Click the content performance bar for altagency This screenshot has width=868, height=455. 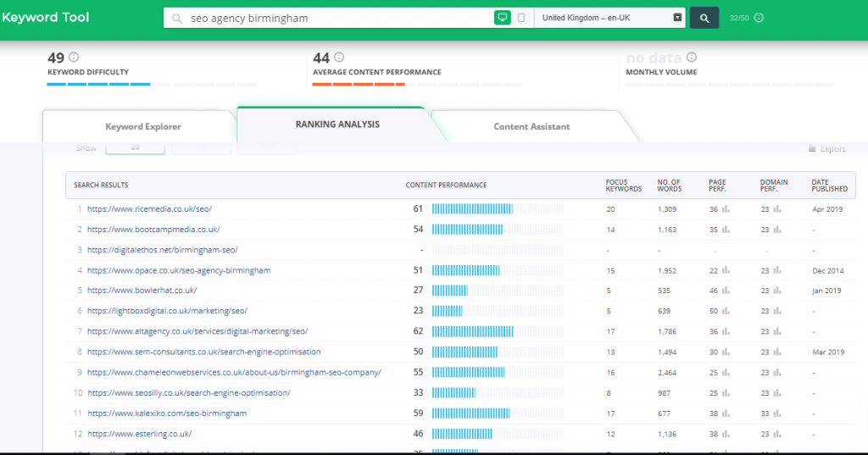[x=497, y=331]
